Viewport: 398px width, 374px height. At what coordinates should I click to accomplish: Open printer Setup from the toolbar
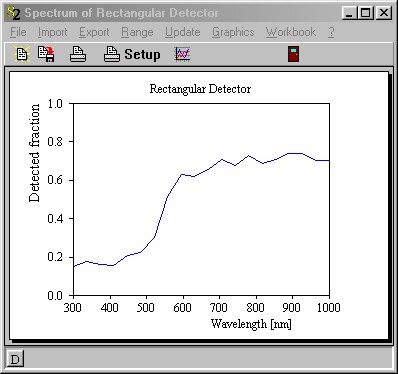point(132,54)
